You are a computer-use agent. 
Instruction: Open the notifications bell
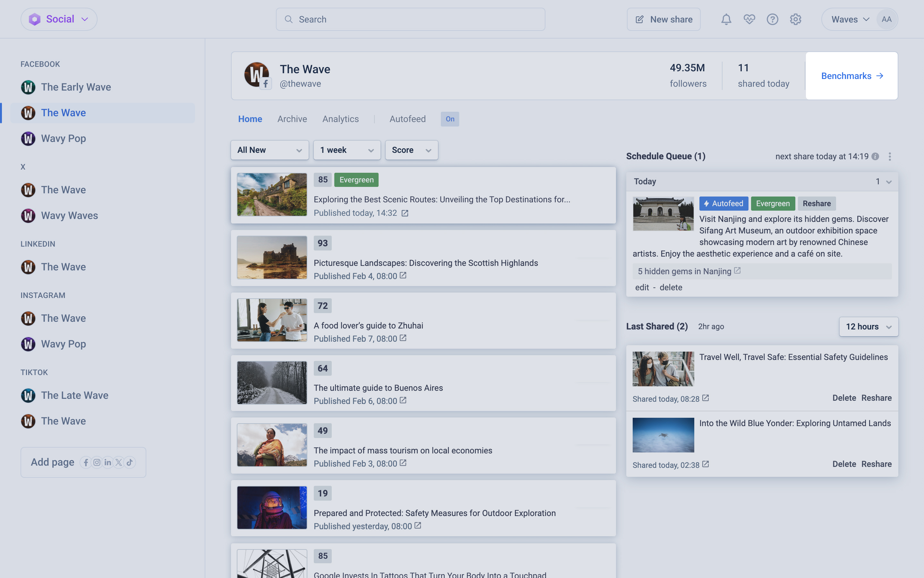click(726, 20)
